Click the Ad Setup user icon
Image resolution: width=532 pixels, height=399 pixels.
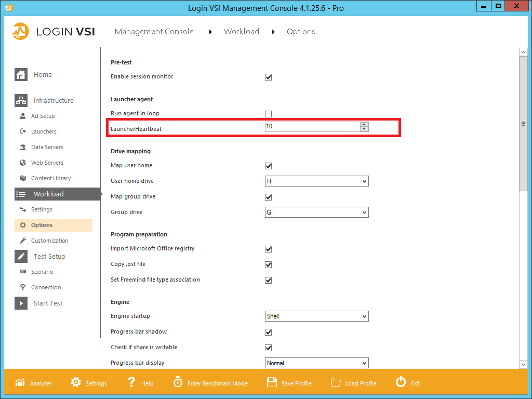[23, 116]
